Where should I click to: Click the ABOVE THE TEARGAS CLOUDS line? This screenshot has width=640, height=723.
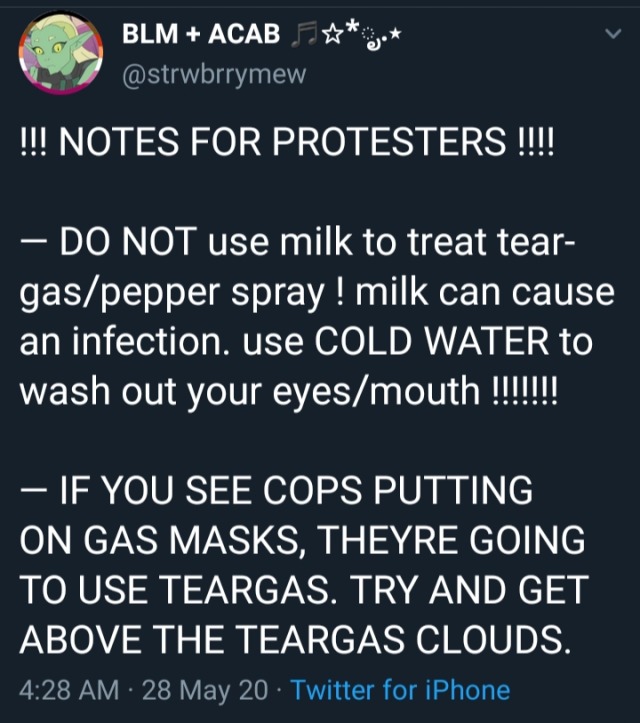296,640
